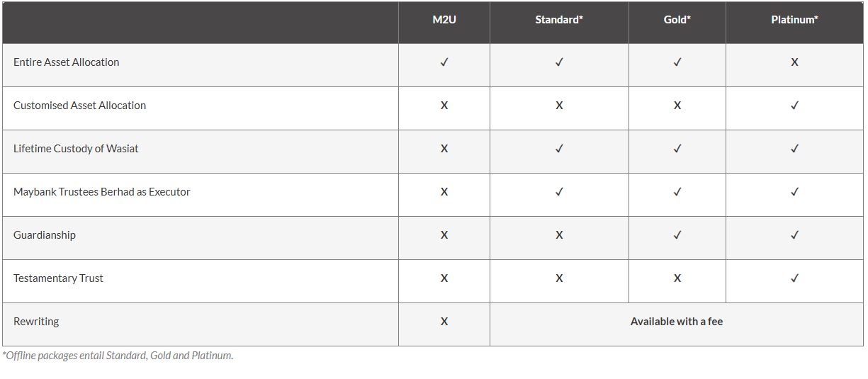The width and height of the screenshot is (868, 379).
Task: Click the offline packages footnote text
Action: [118, 356]
